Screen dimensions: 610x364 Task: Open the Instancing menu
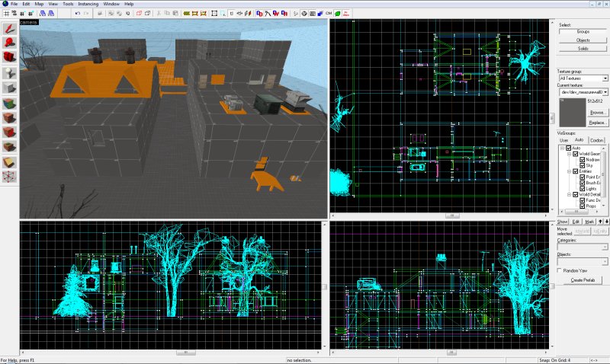tap(88, 4)
